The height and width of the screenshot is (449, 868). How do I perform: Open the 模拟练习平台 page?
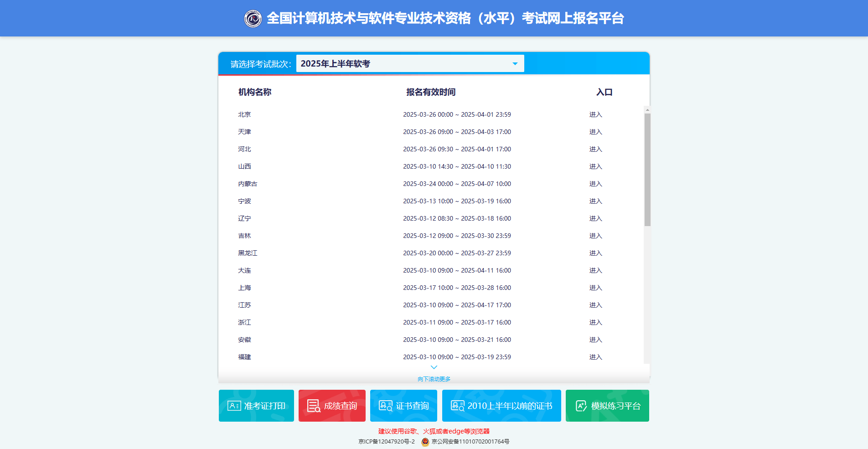coord(607,405)
